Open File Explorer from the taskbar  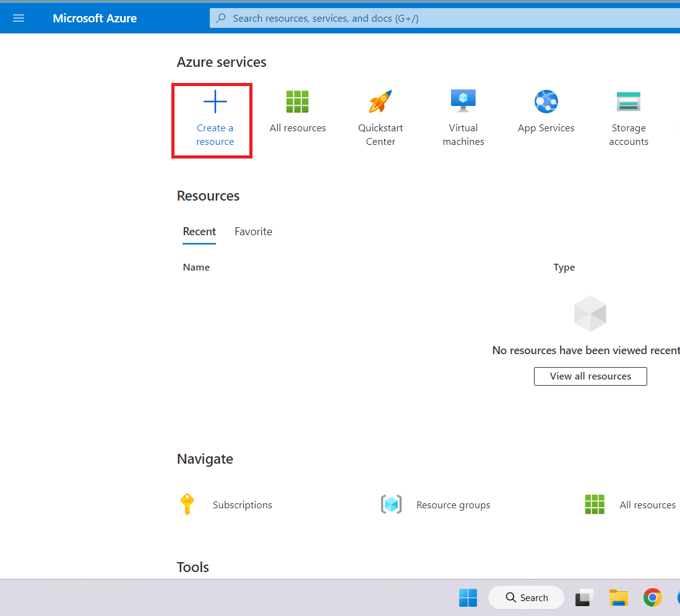pos(618,598)
